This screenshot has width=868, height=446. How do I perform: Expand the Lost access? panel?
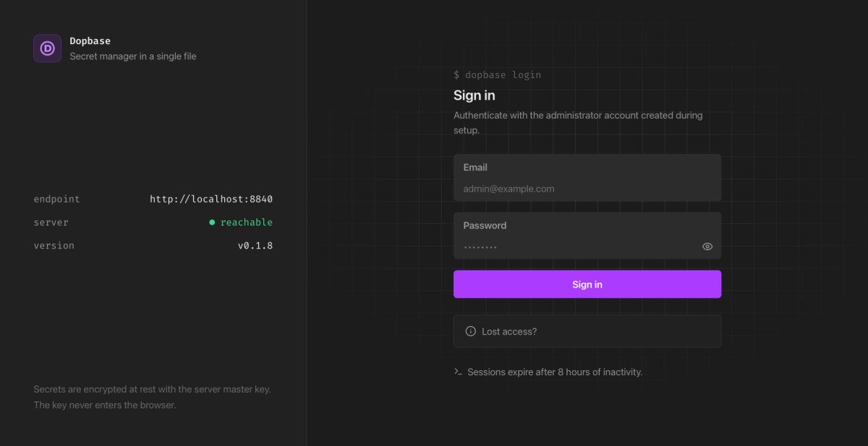coord(587,331)
